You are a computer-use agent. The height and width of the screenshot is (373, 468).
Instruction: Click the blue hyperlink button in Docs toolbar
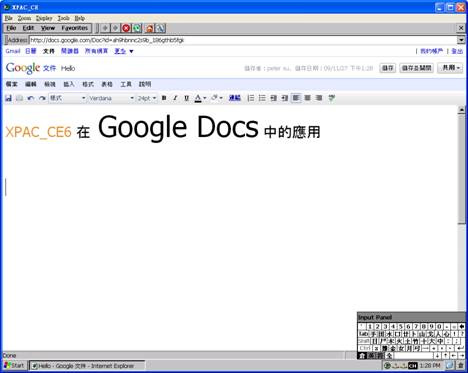[235, 98]
